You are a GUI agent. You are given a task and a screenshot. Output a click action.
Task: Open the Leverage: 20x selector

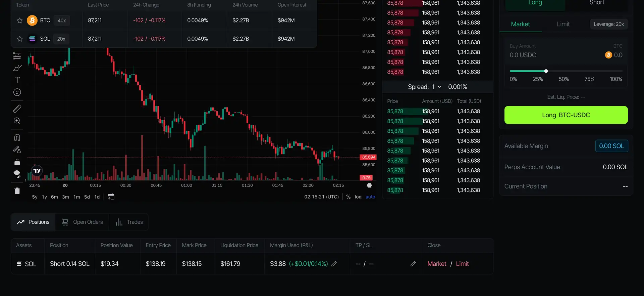tap(608, 24)
